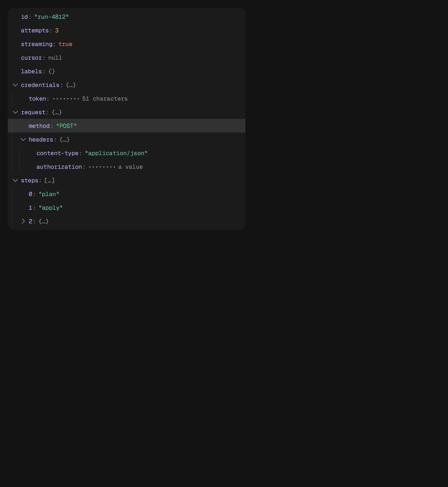Select the attempts: 3 row

coord(127,30)
